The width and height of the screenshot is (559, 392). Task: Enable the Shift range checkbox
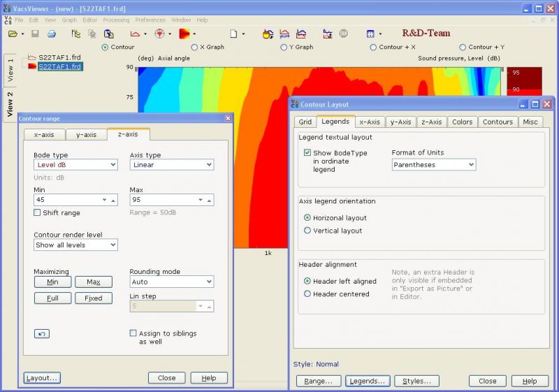coord(37,213)
